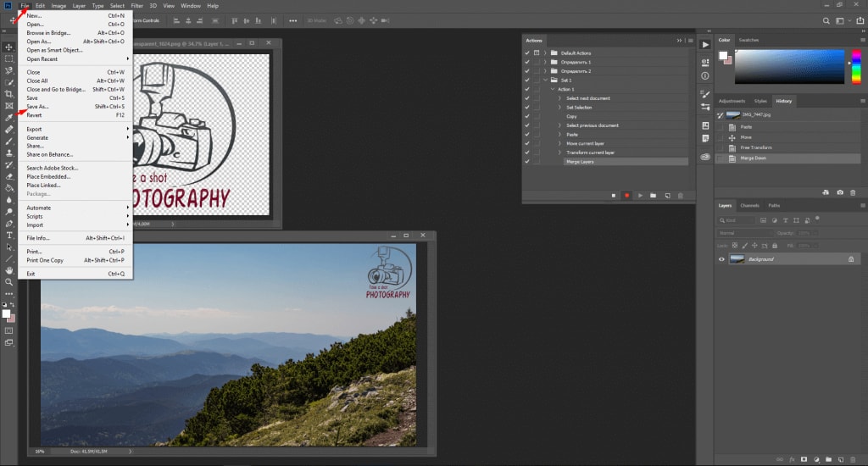
Task: Pick a color in the Color panel field
Action: pyautogui.click(x=789, y=67)
